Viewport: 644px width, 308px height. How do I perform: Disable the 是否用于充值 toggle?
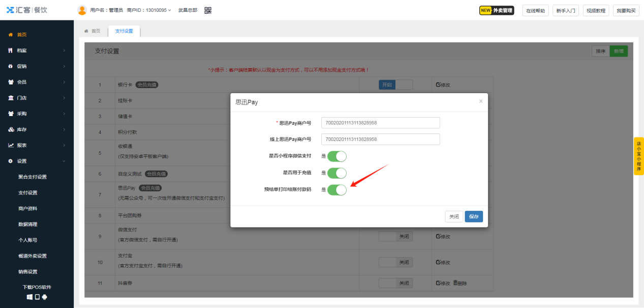338,173
